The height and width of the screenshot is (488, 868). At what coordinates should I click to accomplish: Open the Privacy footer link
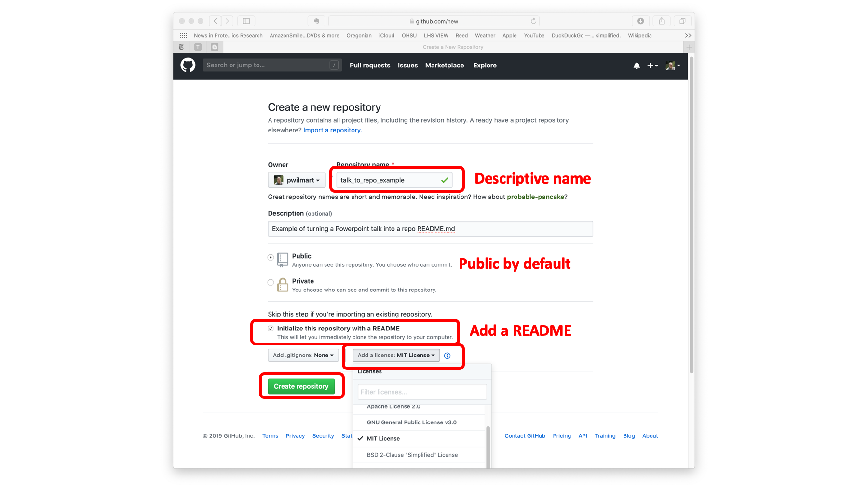(x=295, y=436)
